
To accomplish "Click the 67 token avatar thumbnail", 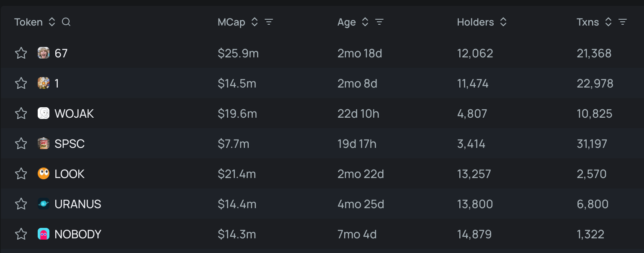I will 44,53.
